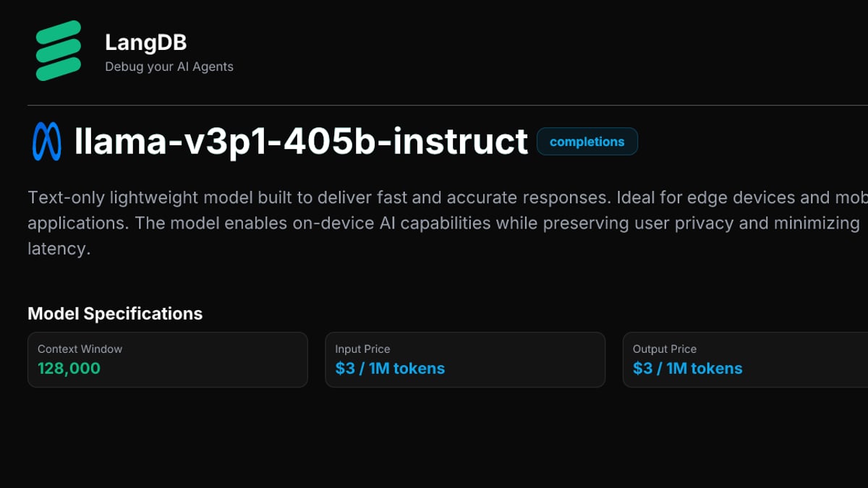
Task: Click the blue input price $3 / 1M tokens
Action: coord(390,369)
